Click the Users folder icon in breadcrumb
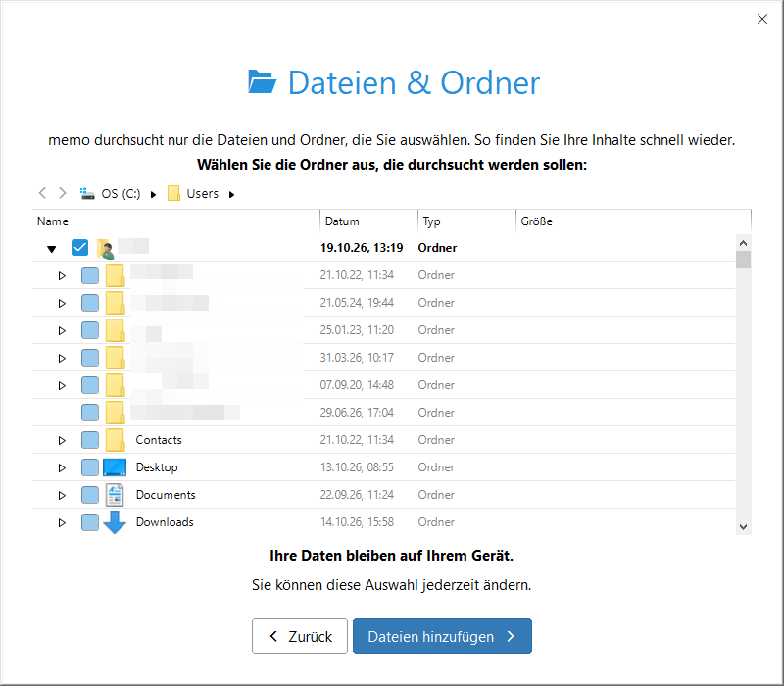The width and height of the screenshot is (784, 686). 173,193
